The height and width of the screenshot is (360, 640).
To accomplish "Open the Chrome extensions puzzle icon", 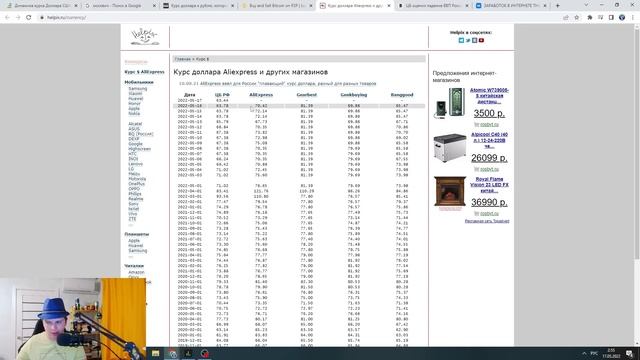I will [590, 18].
